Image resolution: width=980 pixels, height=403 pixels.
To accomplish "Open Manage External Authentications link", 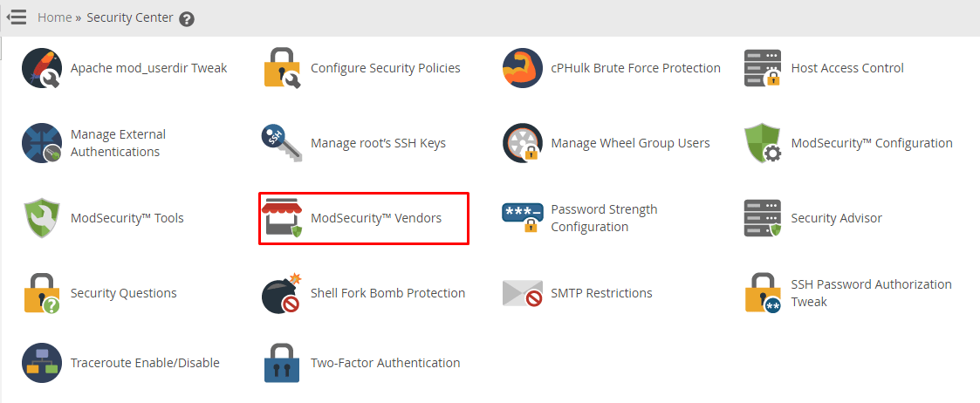I will click(118, 143).
